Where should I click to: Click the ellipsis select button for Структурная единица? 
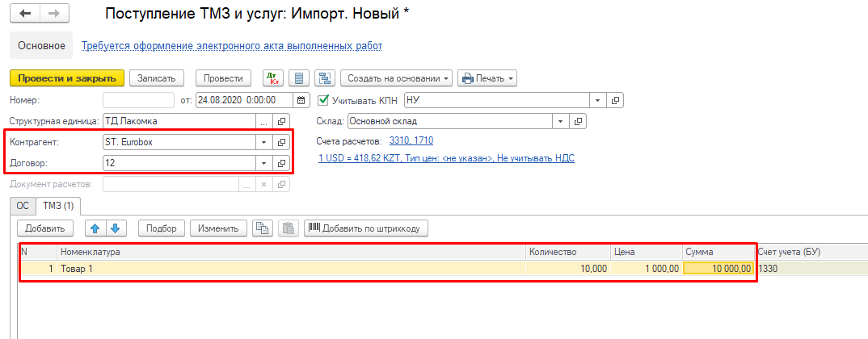tap(263, 121)
